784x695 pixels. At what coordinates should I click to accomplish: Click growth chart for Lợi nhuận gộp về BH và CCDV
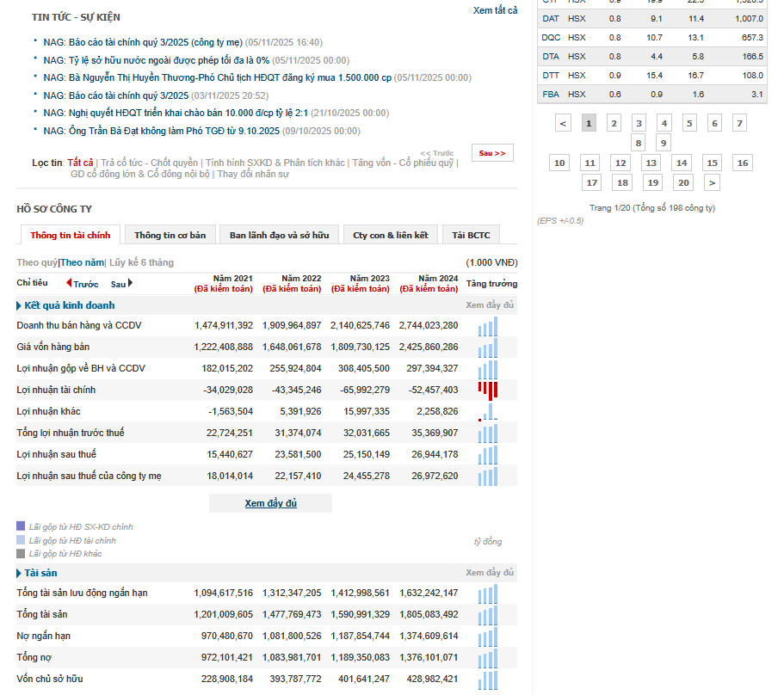[x=488, y=369]
